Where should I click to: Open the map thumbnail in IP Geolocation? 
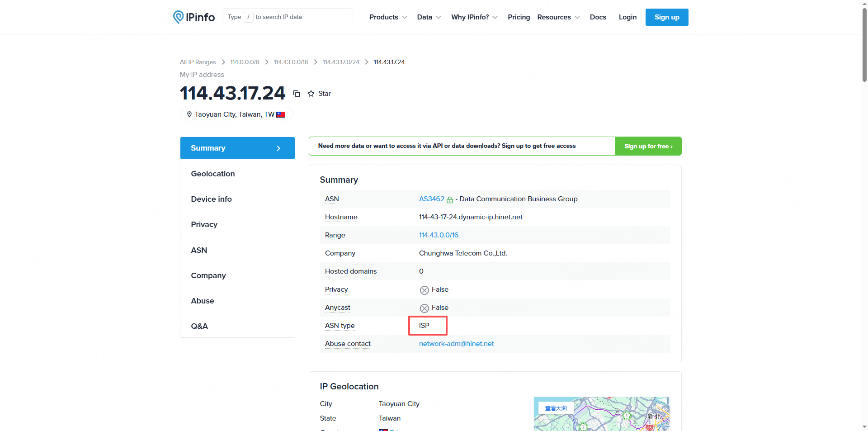[x=601, y=414]
